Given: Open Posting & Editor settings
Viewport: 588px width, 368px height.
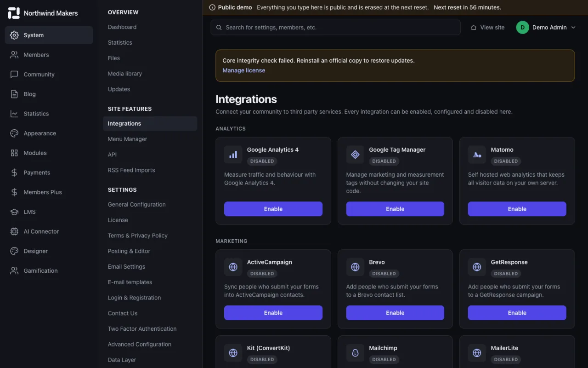Looking at the screenshot, I should point(129,251).
